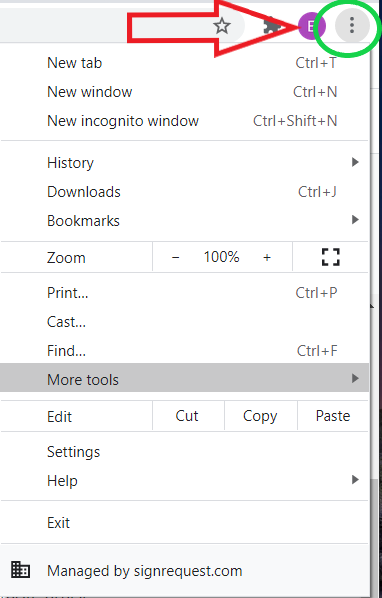Click the bookmark star icon
Viewport: 382px width, 598px height.
coord(221,26)
